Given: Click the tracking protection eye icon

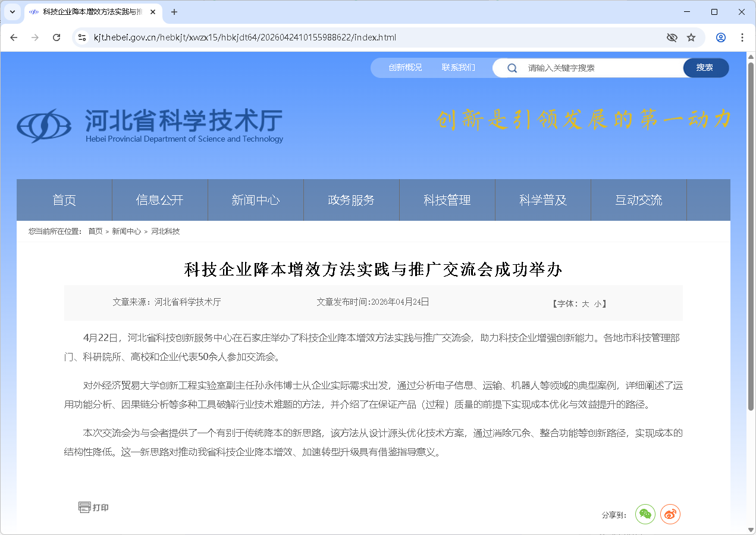Looking at the screenshot, I should tap(672, 37).
